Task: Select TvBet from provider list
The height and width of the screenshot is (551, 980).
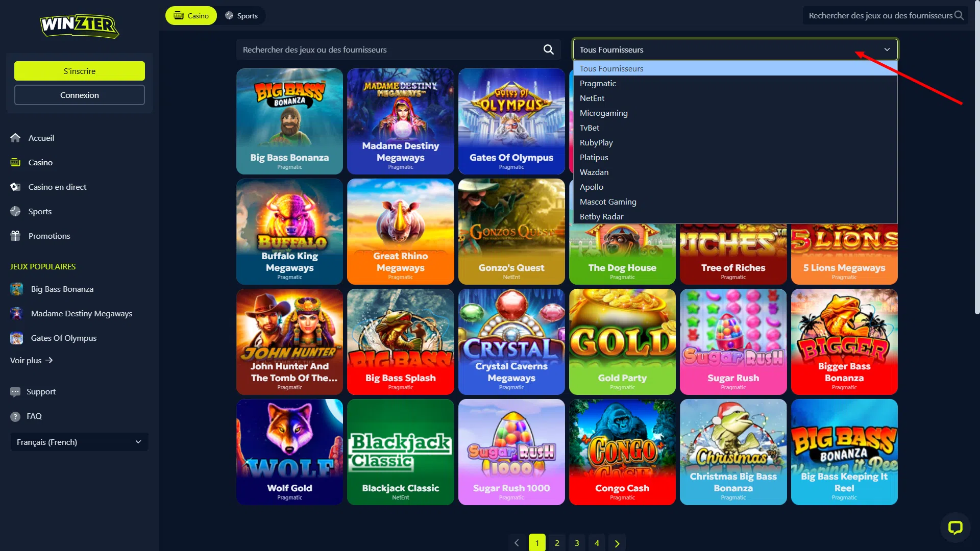Action: 736,128
